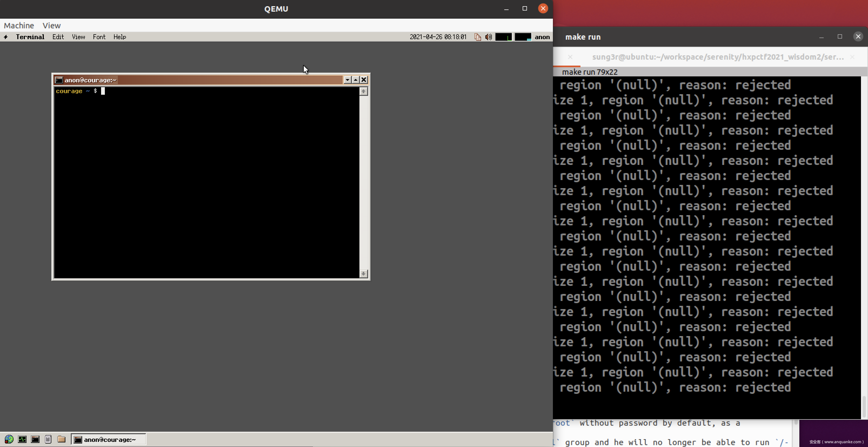This screenshot has width=868, height=447.
Task: Click the memory usage graph applet
Action: click(523, 37)
